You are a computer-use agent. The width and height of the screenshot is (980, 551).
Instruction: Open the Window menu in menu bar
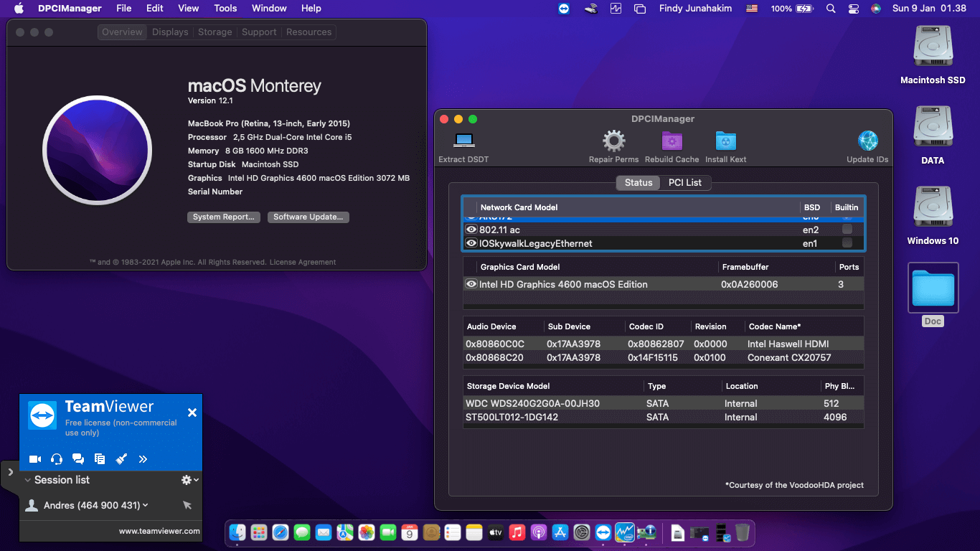[x=269, y=9]
